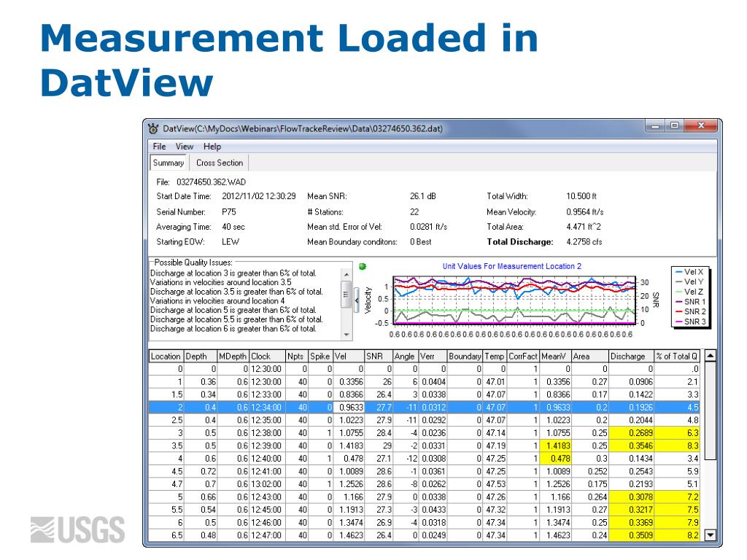Viewport: 747px width, 560px height.
Task: Select issue 'Variations in velocities around location 4'
Action: pos(217,301)
